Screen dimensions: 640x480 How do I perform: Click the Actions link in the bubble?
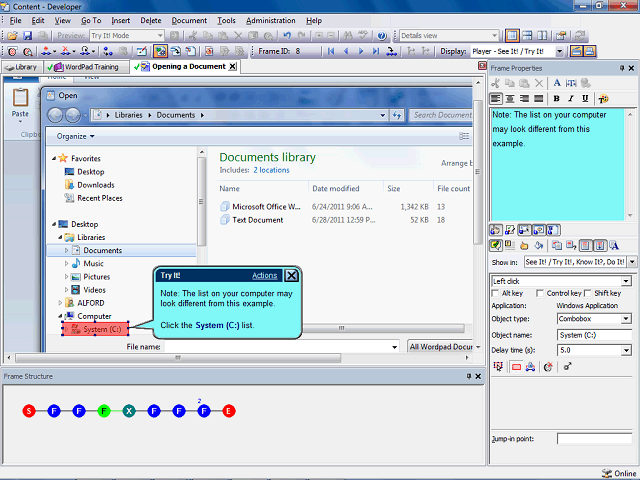[264, 276]
